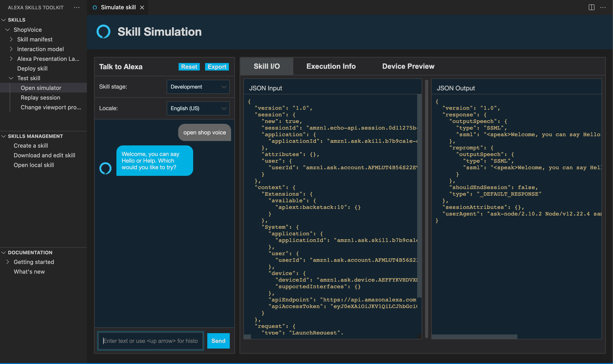Viewport: 613px width, 364px height.
Task: Close the Simulate skill tab
Action: pos(142,7)
